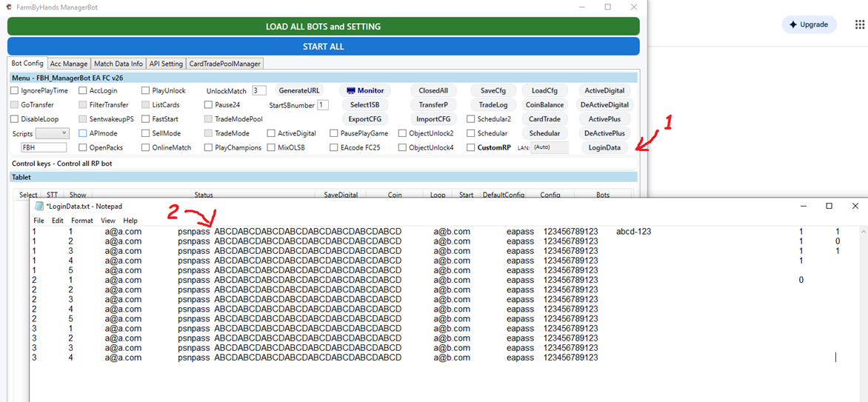Open the Google apps grid icon
868x402 pixels.
(859, 25)
